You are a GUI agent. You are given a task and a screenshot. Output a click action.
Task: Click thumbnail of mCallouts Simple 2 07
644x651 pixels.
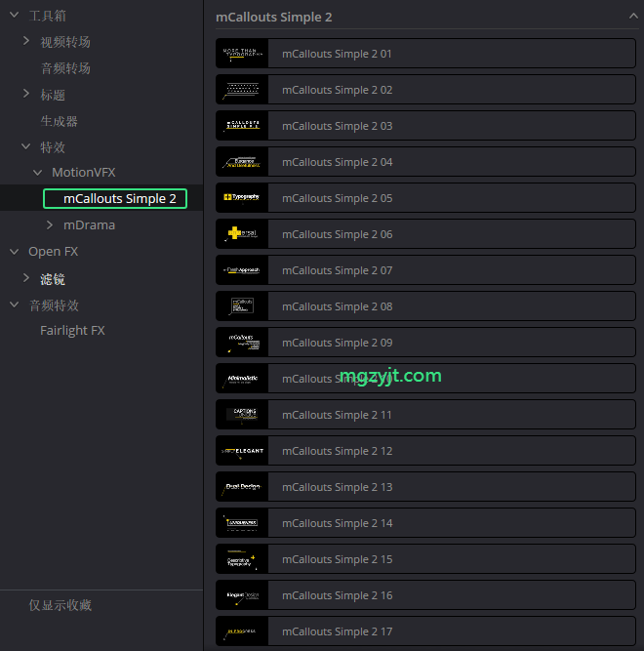point(242,270)
